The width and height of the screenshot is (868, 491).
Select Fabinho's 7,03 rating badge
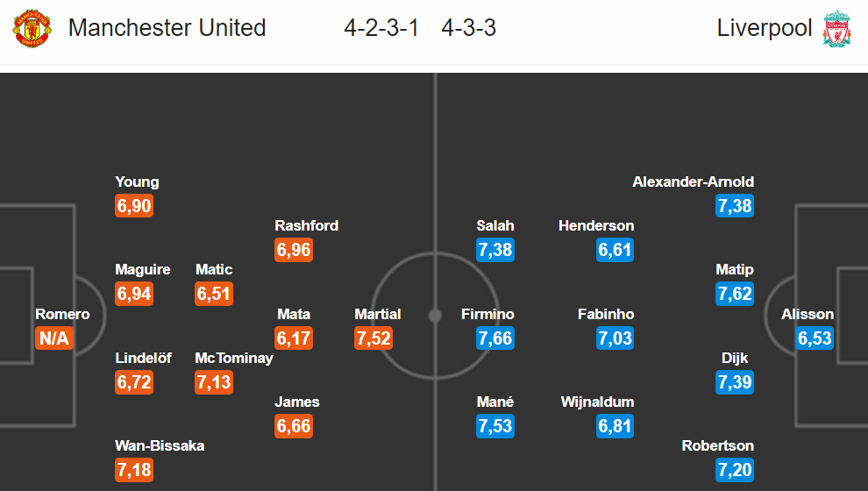(615, 338)
